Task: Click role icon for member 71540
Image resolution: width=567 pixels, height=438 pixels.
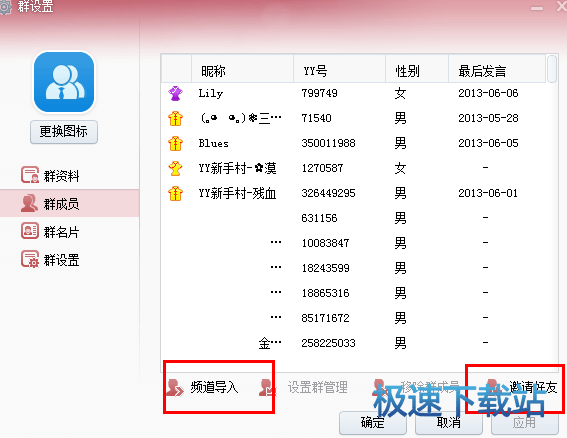Action: pos(175,118)
